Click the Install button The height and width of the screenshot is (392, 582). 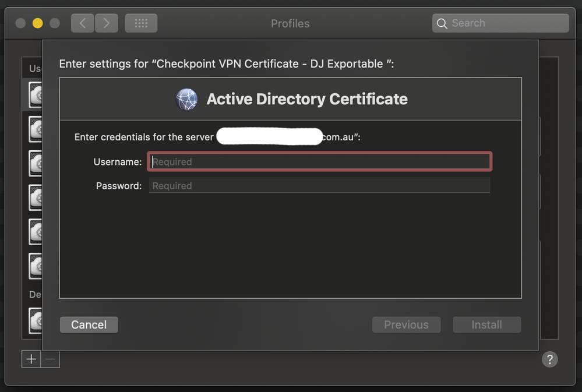click(x=486, y=325)
